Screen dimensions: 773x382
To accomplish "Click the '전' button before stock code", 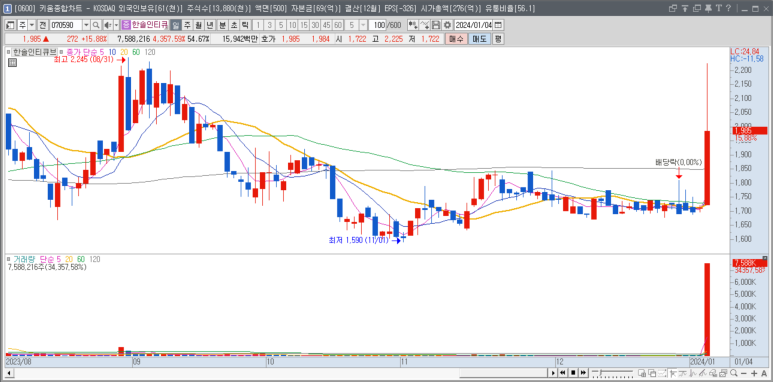I will tap(43, 25).
